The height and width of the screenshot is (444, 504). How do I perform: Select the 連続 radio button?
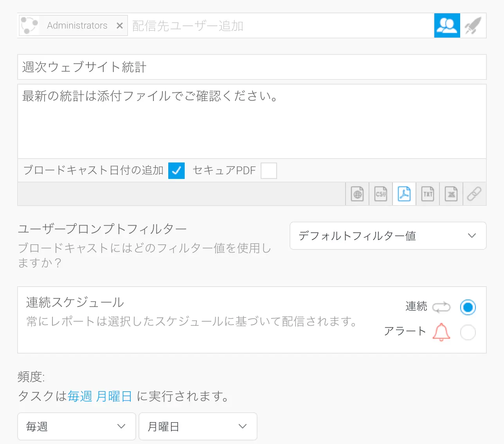468,307
